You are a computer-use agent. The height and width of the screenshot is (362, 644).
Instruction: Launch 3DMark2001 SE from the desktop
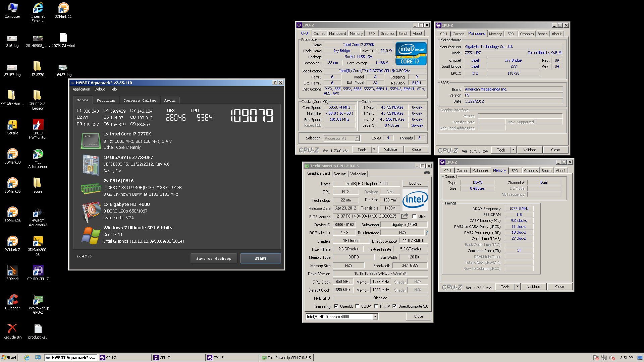(x=38, y=246)
